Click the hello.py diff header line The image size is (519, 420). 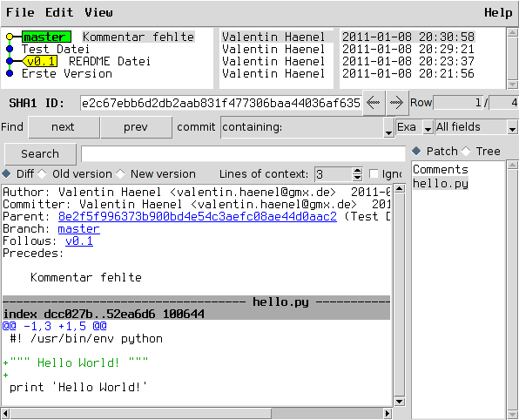(x=196, y=301)
